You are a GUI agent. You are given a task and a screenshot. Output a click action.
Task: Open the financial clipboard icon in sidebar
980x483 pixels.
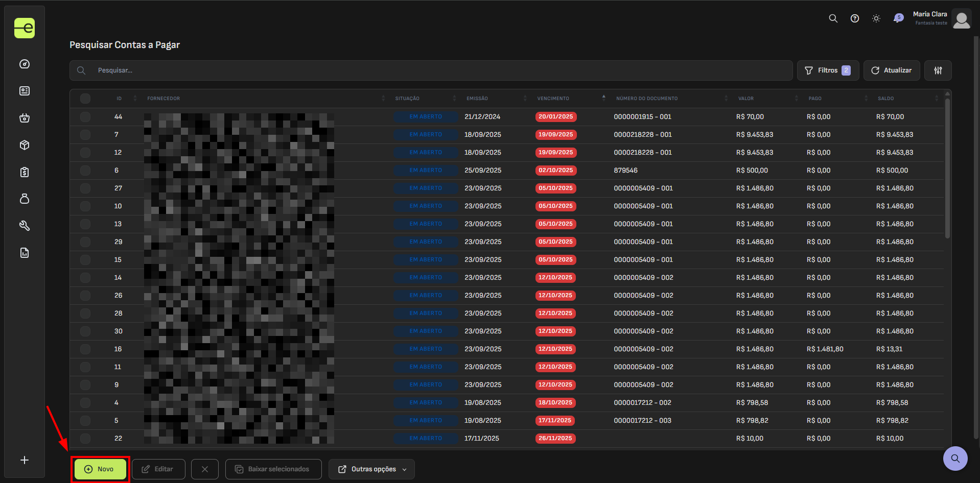tap(25, 172)
